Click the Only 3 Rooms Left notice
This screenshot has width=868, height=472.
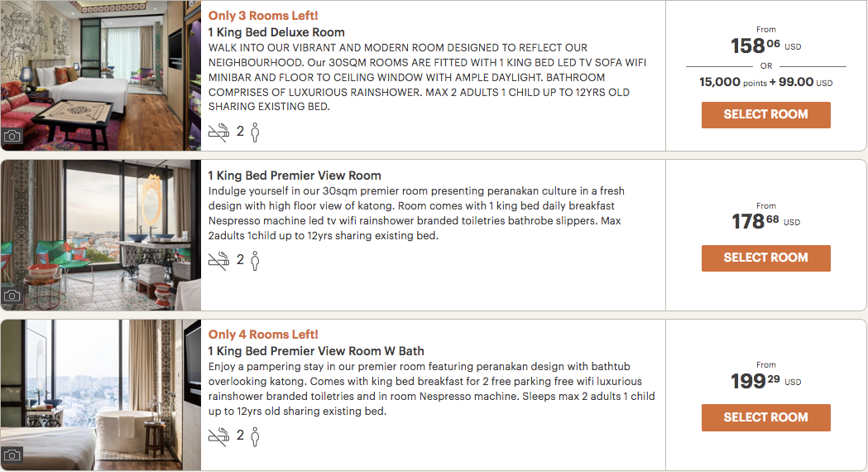click(263, 16)
